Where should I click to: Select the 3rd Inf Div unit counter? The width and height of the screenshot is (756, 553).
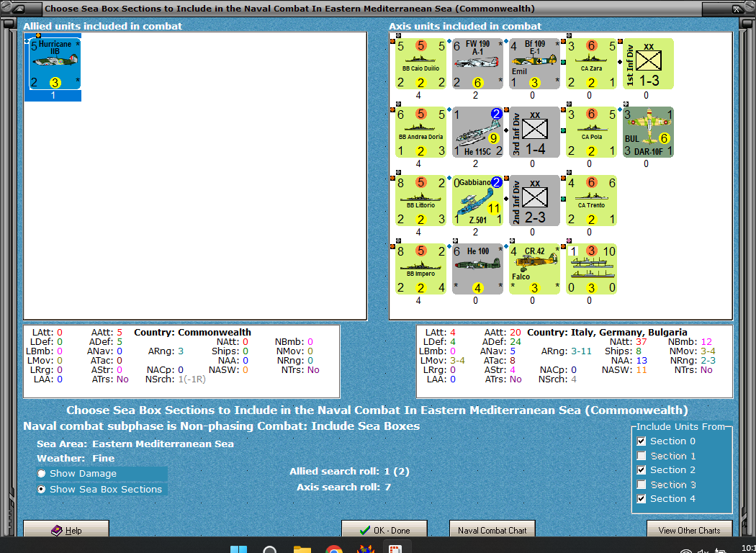(534, 132)
